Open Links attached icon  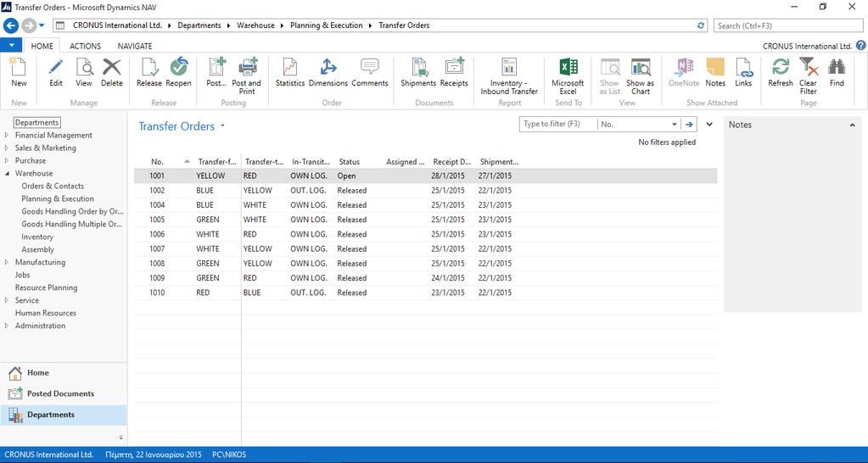743,67
